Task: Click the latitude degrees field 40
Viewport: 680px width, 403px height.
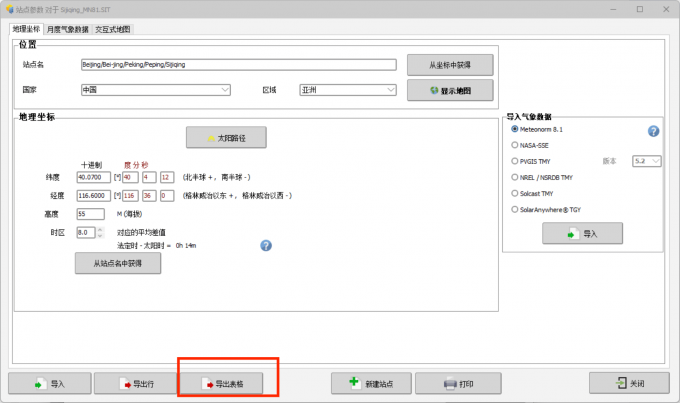Action: [130, 177]
